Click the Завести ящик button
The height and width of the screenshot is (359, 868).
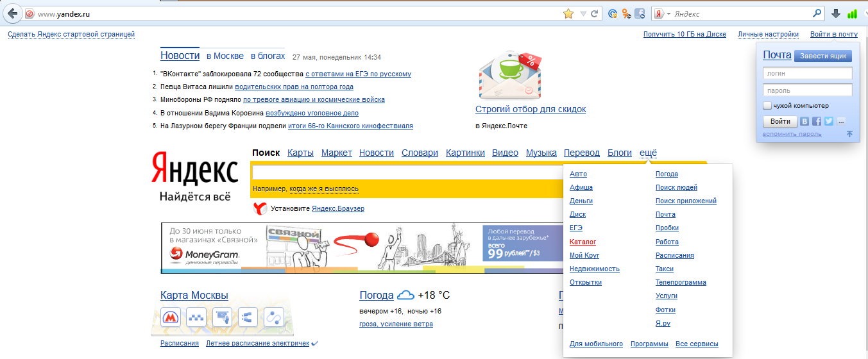coord(823,56)
